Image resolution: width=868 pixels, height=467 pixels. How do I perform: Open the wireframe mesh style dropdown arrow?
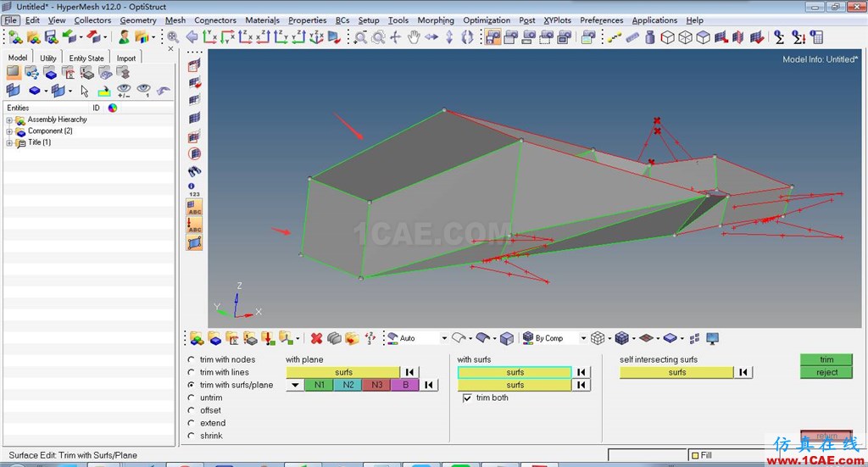pyautogui.click(x=609, y=338)
